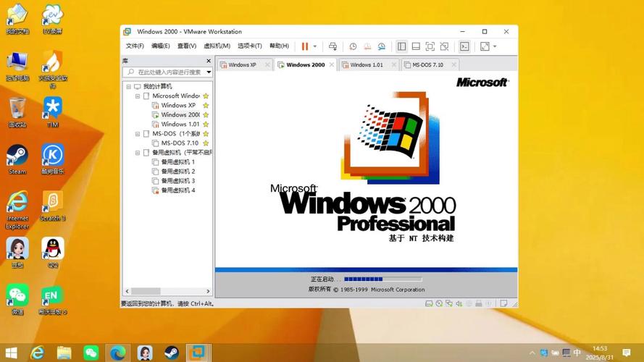Viewport: 644px width, 362px height.
Task: Select 备用虚拟机 2 in the library
Action: [x=177, y=172]
